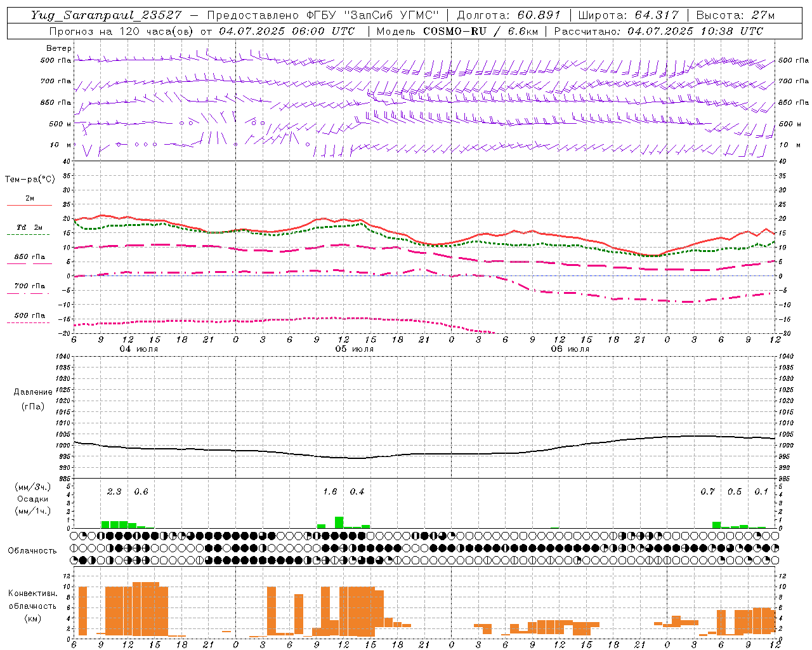This screenshot has width=812, height=650.
Task: Click the '(км)' convective height unit label
Action: tap(32, 618)
